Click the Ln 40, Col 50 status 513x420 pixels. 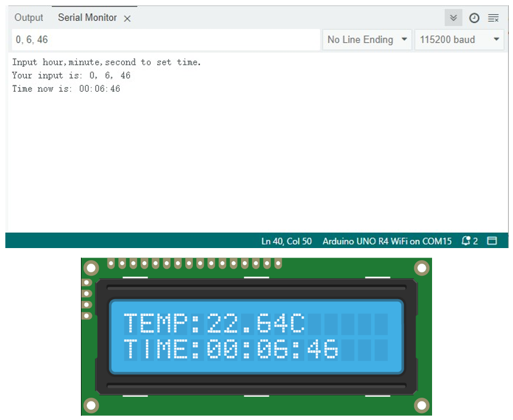286,242
